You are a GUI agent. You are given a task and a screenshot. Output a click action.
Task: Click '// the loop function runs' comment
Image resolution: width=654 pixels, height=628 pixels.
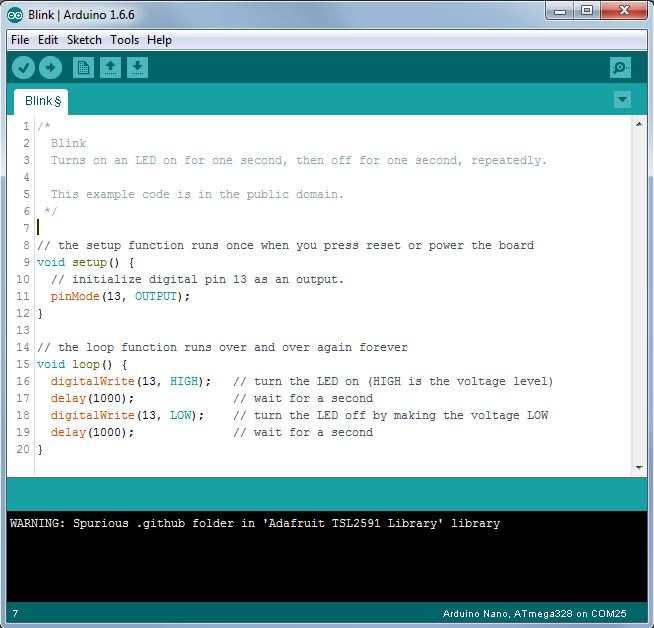pyautogui.click(x=222, y=347)
